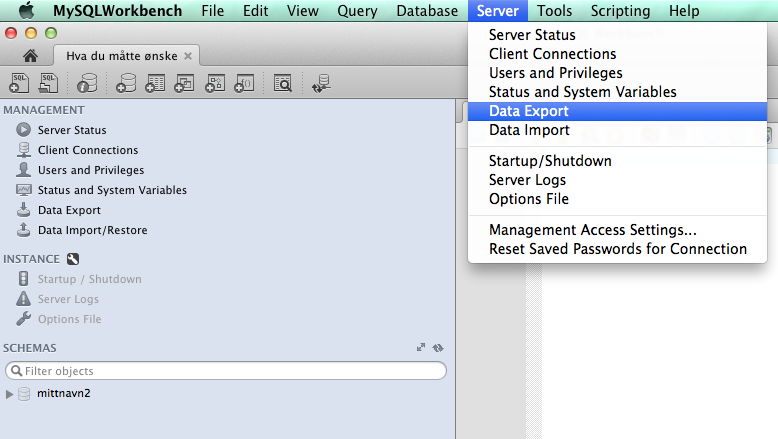Screen dimensions: 778x439
Task: Open the View menu
Action: pos(303,10)
